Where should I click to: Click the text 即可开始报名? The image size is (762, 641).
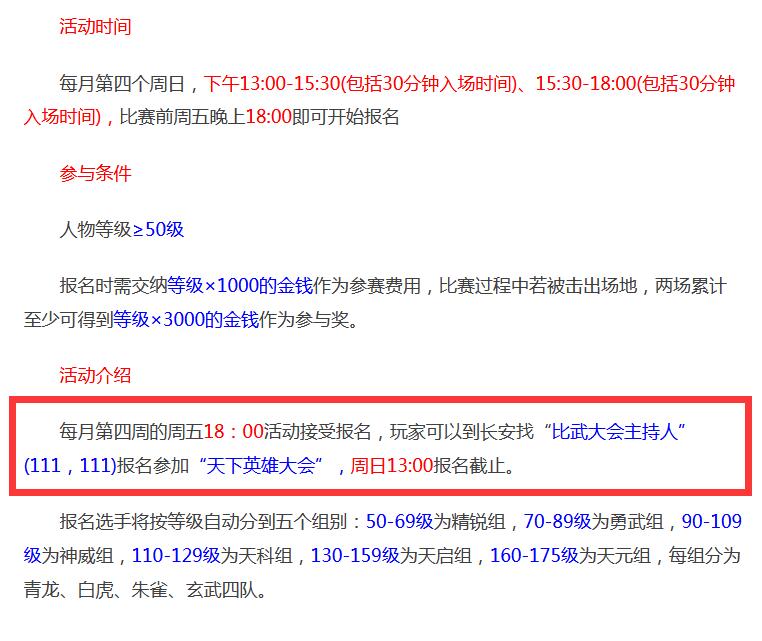(x=346, y=117)
